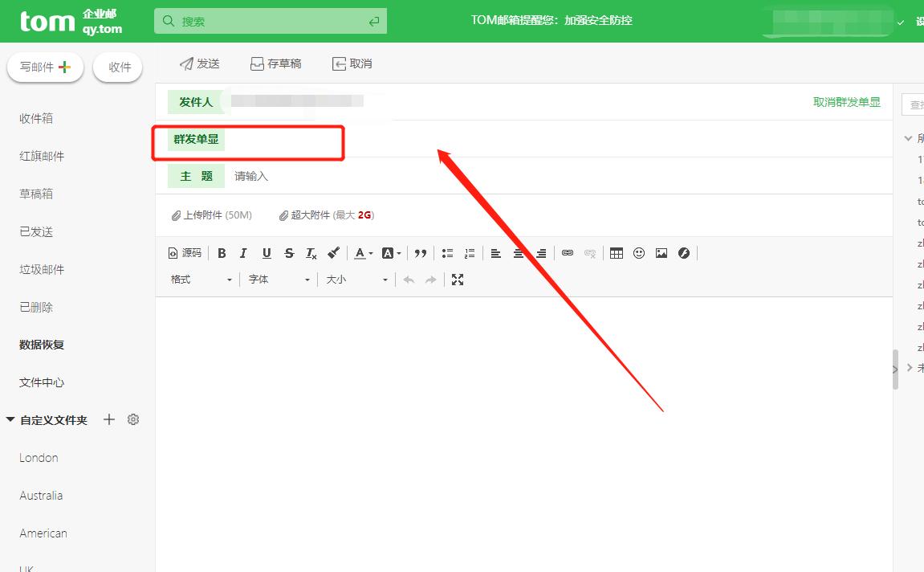This screenshot has width=924, height=572.
Task: Click the 取消群发单显 link
Action: [847, 102]
